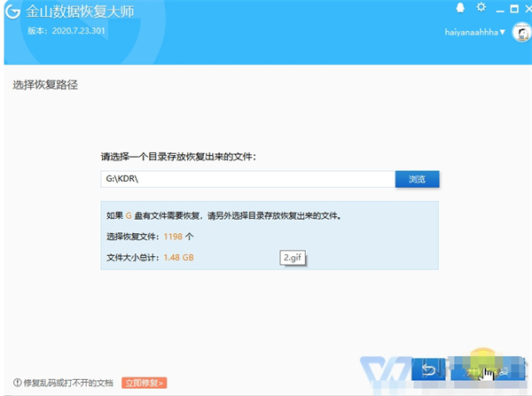Image resolution: width=532 pixels, height=396 pixels.
Task: Click the exclamation info icon beside 修复乱码
Action: point(18,383)
